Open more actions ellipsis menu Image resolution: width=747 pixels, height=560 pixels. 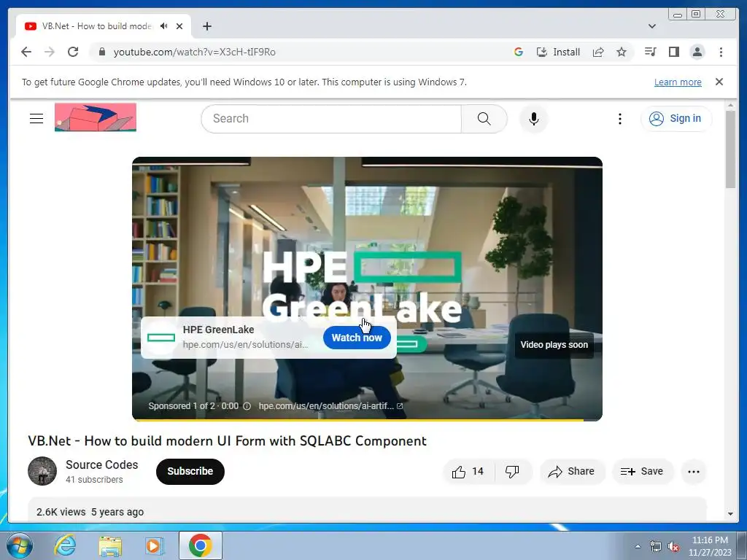tap(694, 472)
